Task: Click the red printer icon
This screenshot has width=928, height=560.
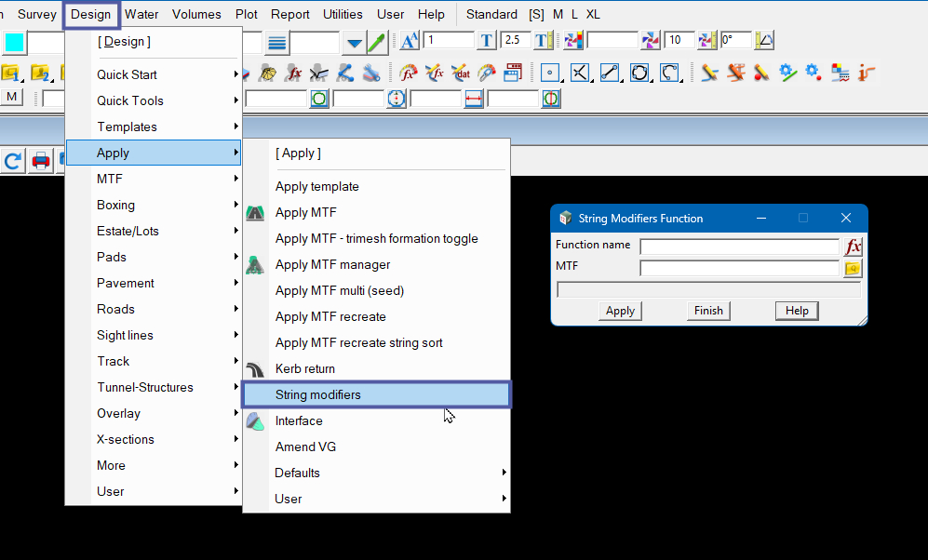Action: [41, 161]
